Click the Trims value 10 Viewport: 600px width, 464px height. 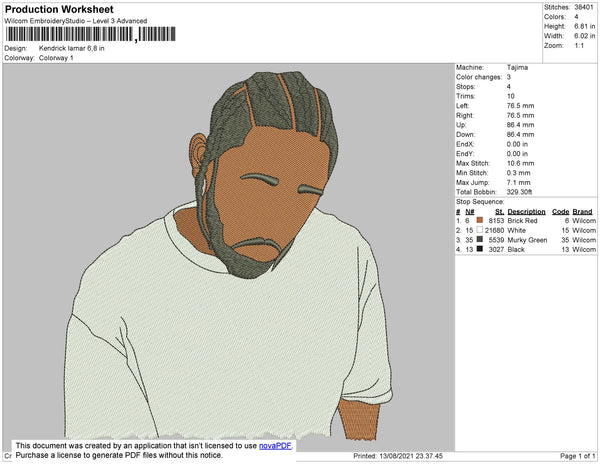pos(510,96)
